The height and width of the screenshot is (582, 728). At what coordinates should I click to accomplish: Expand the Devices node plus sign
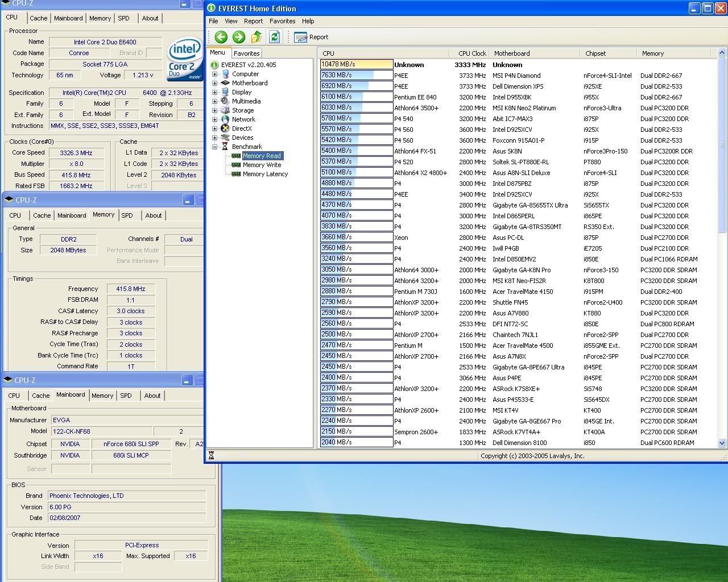pyautogui.click(x=215, y=138)
